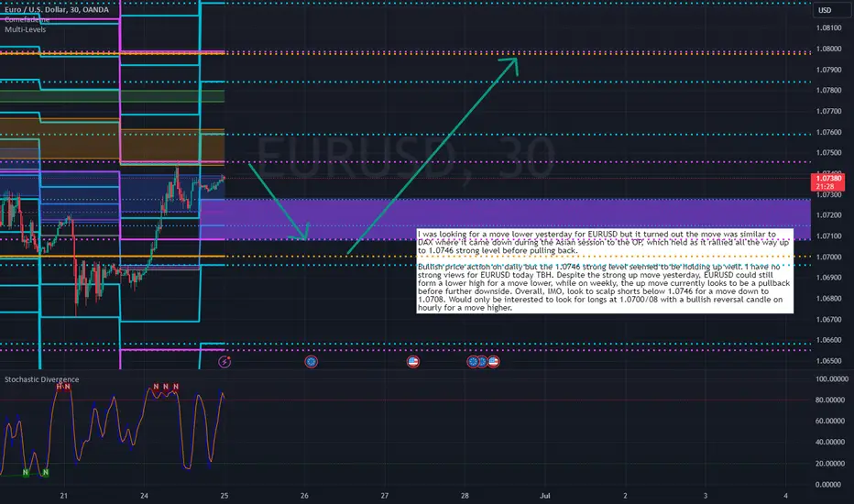The height and width of the screenshot is (504, 854).
Task: Click the 1.06500 price axis label
Action: 828,361
